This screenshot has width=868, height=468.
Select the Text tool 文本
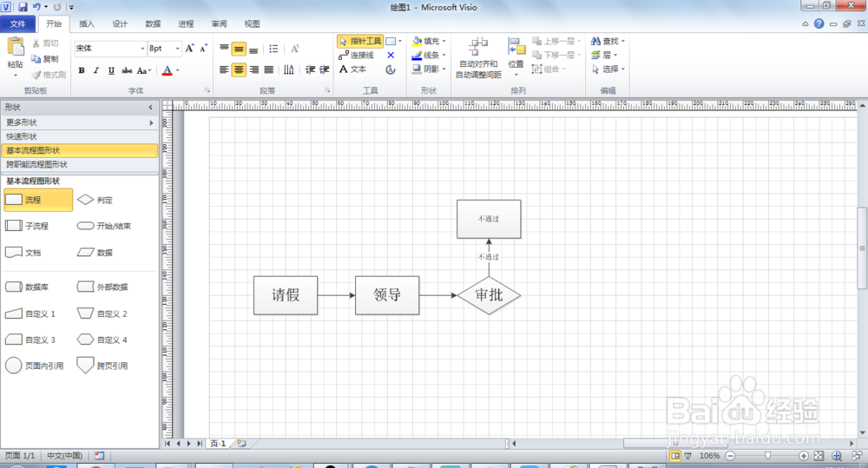[352, 69]
